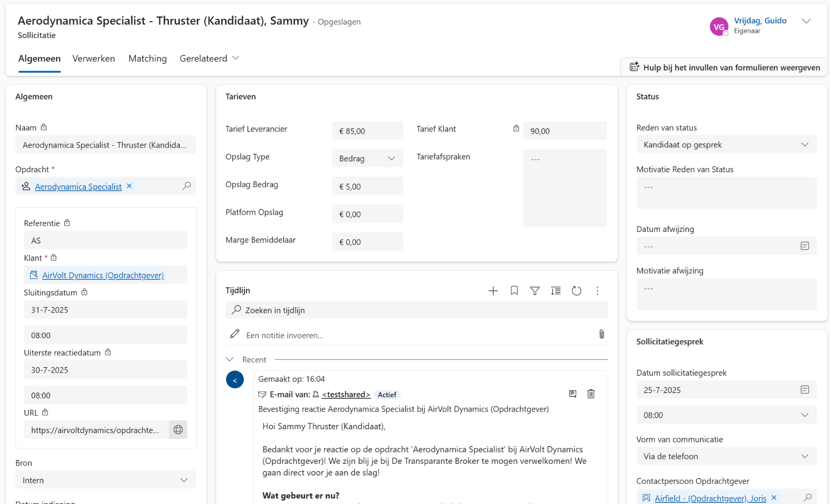The image size is (830, 504).
Task: Filter the timeline entries
Action: pos(535,291)
